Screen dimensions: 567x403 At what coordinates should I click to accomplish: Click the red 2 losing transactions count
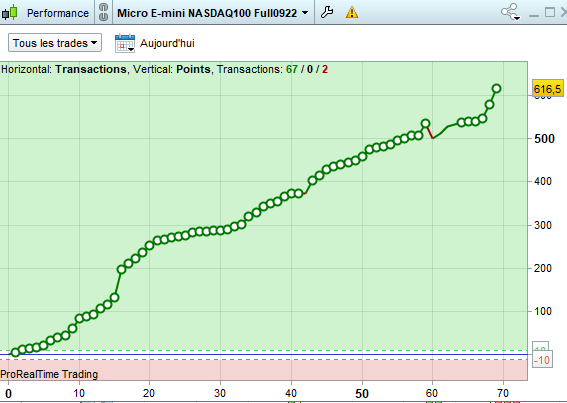325,69
